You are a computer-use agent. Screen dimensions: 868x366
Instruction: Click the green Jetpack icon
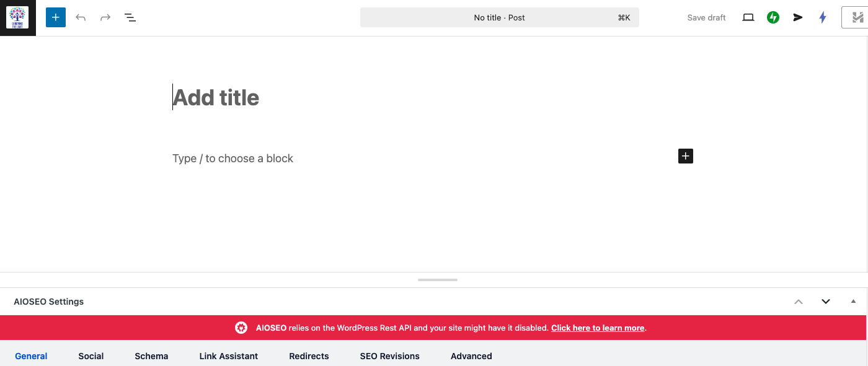[x=773, y=17]
